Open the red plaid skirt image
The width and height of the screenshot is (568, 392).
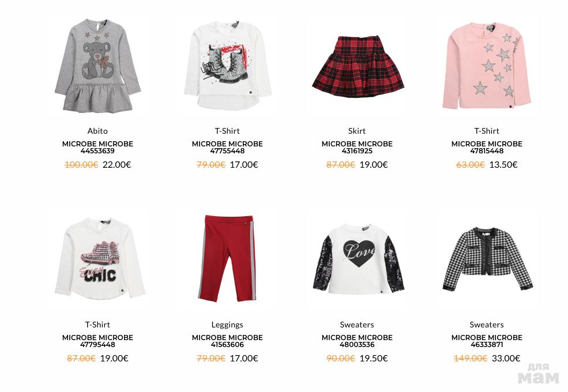pos(358,66)
